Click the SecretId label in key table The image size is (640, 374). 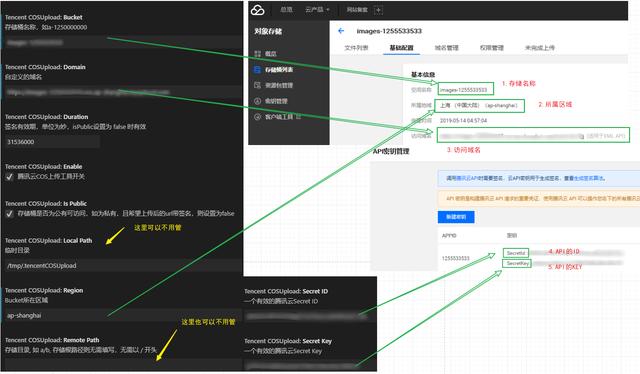click(516, 253)
